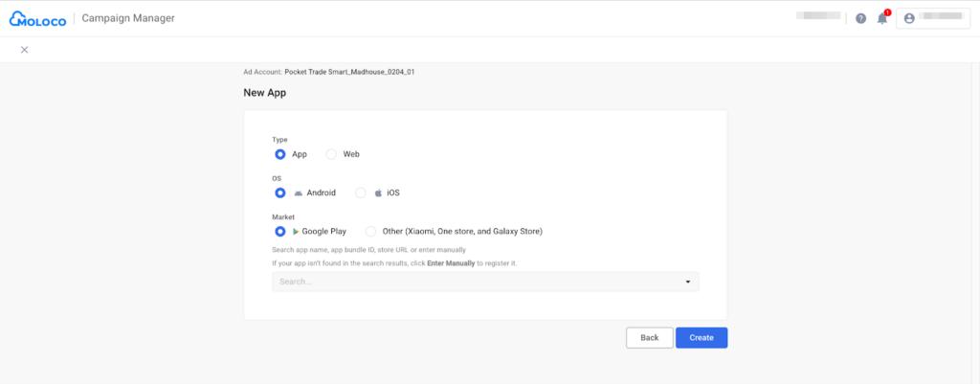Choose the iOS radio button
The height and width of the screenshot is (384, 980).
pyautogui.click(x=361, y=192)
